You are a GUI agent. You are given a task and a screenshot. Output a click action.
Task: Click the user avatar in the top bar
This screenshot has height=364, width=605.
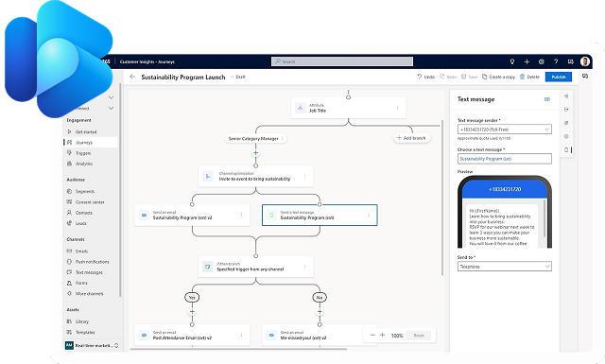(585, 61)
